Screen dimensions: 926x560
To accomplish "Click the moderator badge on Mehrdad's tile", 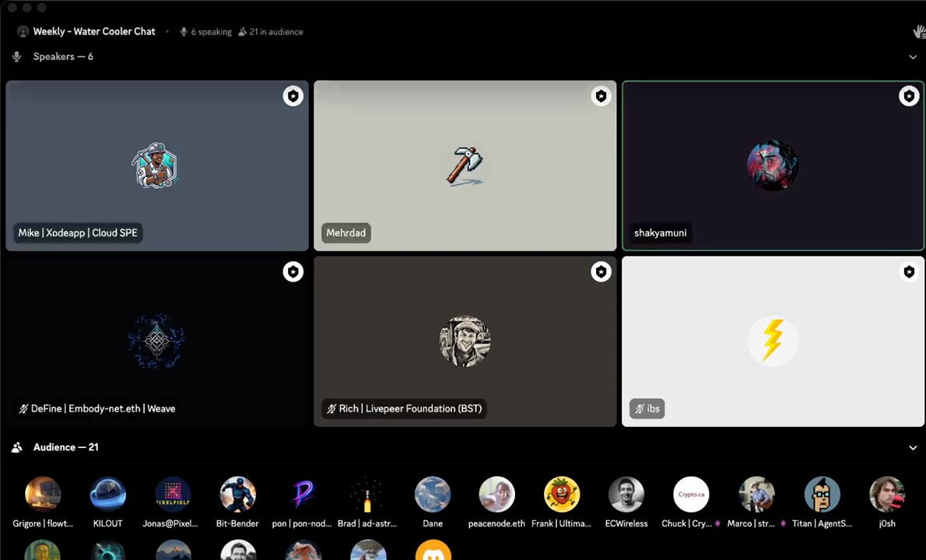I will [602, 96].
